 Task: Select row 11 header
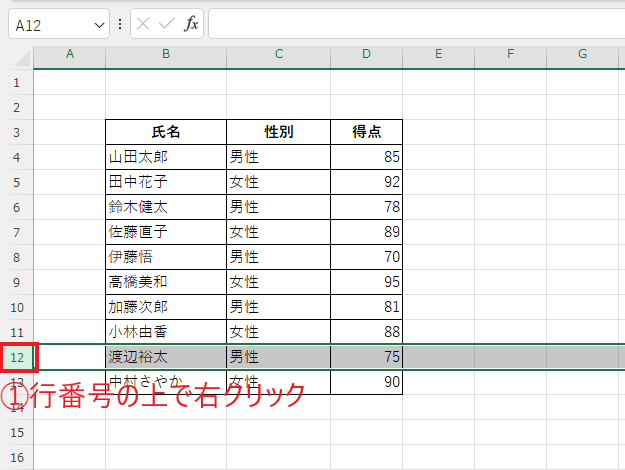click(17, 332)
